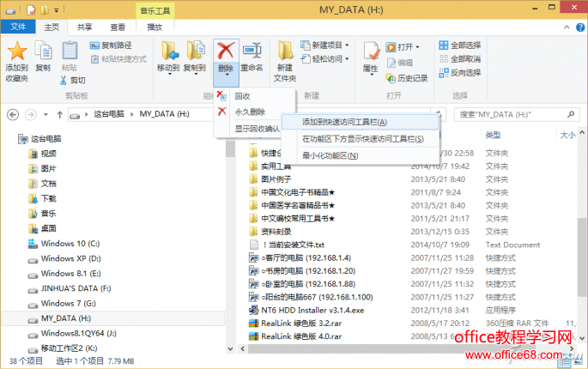Click Invert selection (反向选择)

pos(460,72)
